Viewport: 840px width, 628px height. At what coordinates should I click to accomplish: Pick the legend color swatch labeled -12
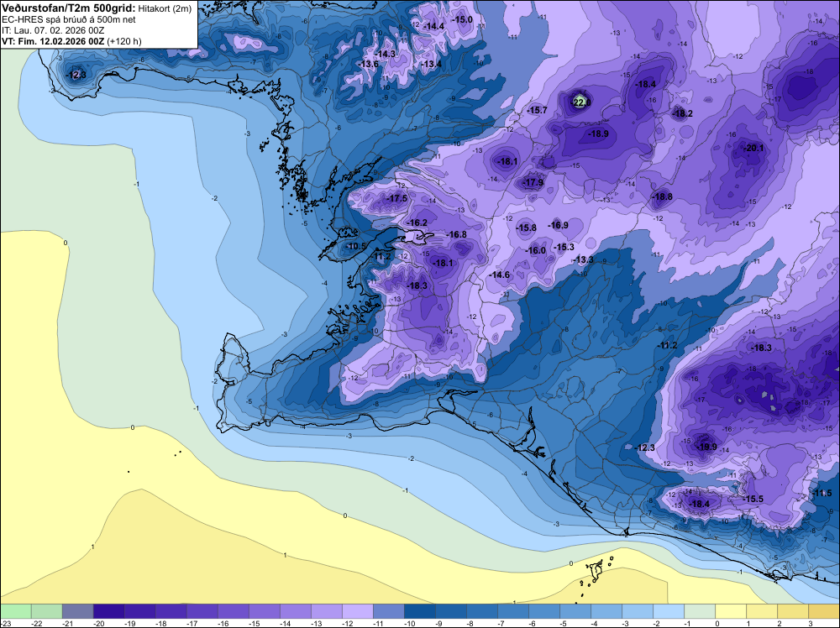pos(357,611)
